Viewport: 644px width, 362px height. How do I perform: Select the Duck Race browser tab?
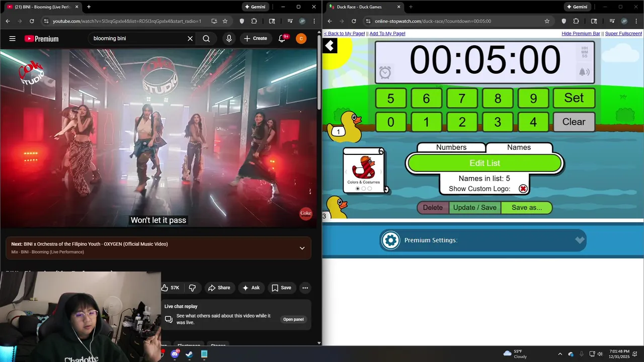[364, 7]
